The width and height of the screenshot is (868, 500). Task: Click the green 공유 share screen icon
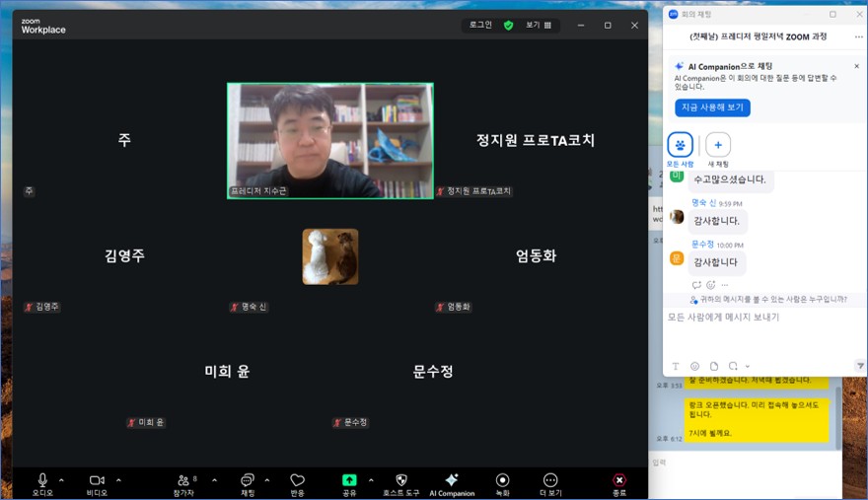(x=349, y=480)
